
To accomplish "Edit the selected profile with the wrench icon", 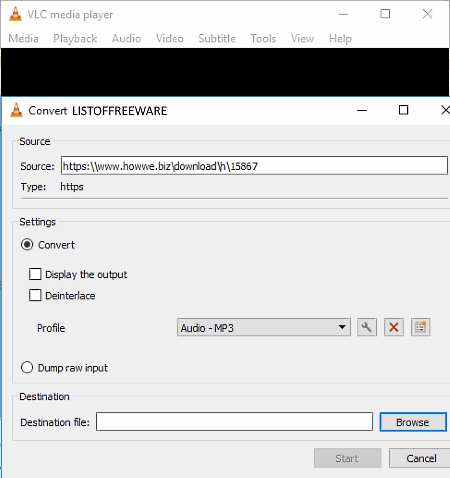I will pos(367,327).
